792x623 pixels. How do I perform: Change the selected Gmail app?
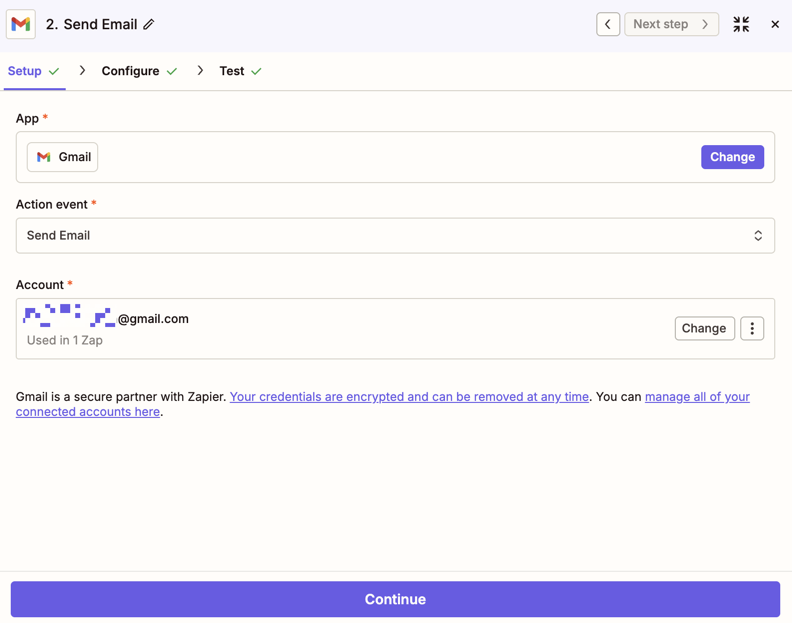(732, 157)
